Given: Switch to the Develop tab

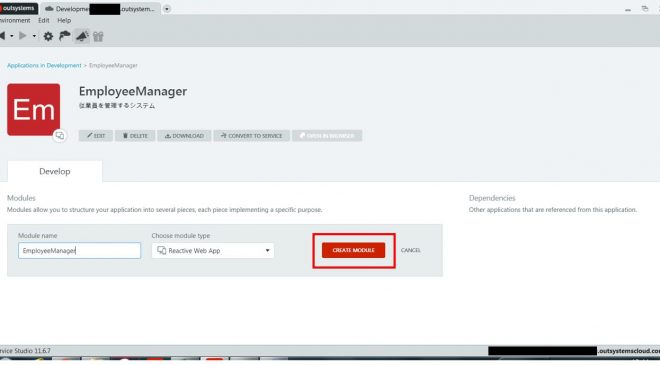Looking at the screenshot, I should pyautogui.click(x=55, y=171).
